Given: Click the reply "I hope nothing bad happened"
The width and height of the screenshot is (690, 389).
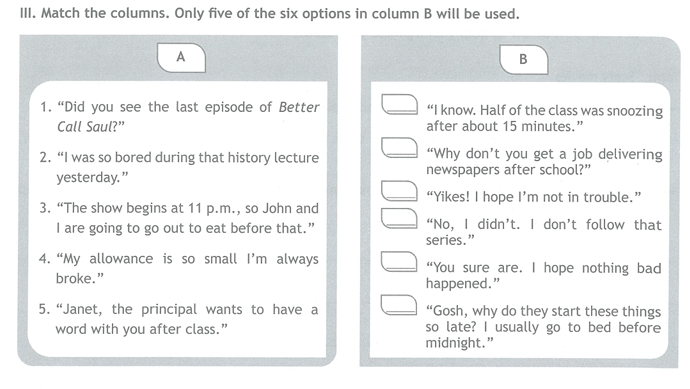Looking at the screenshot, I should click(x=543, y=275).
